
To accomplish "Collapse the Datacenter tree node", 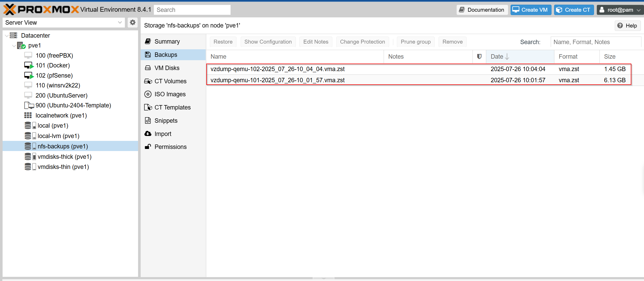I will [6, 36].
